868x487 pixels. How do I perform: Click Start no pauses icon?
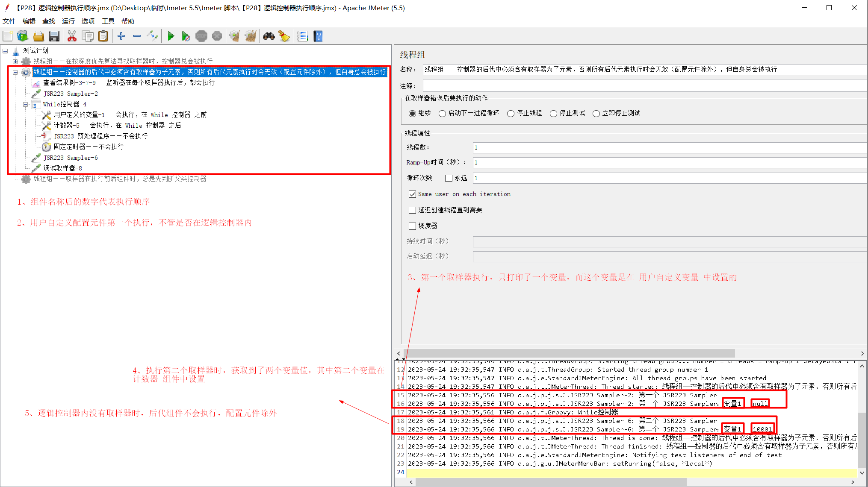coord(186,36)
